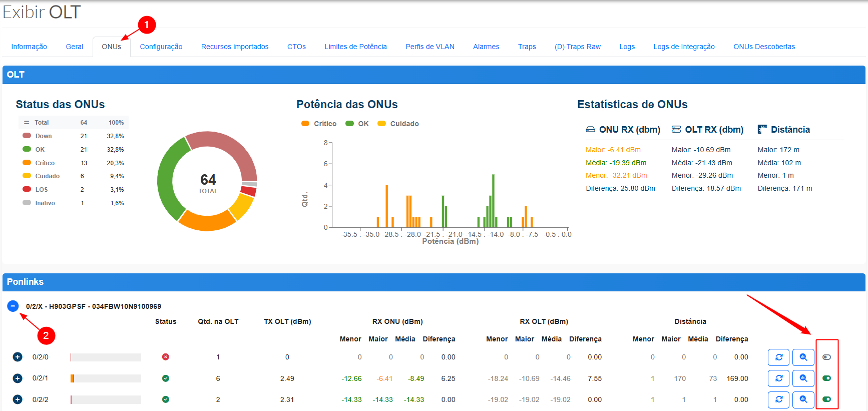The width and height of the screenshot is (868, 411).
Task: Collapse the 0/2/X H903GPSF board group
Action: tap(13, 306)
